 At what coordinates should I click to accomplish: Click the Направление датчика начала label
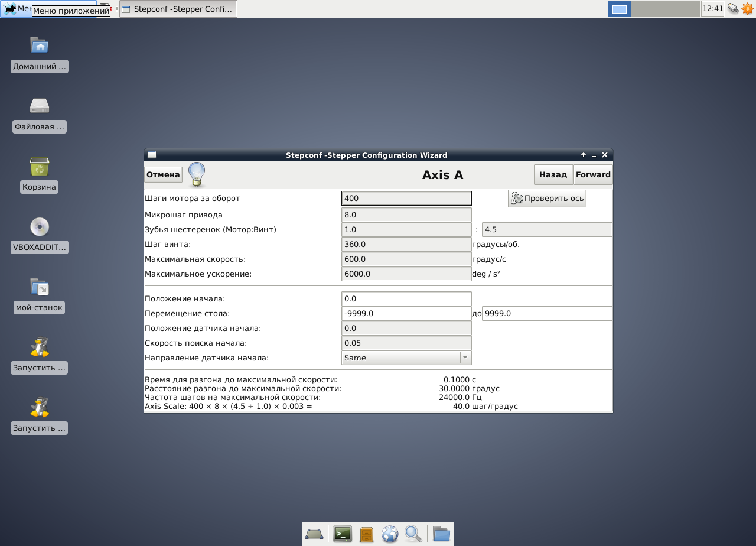[207, 358]
